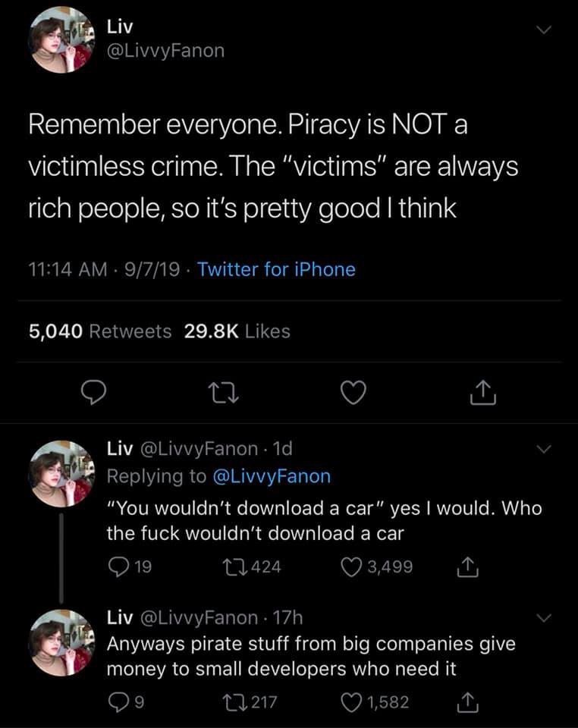Open the main tweet's options chevron
The image size is (578, 728).
click(542, 30)
